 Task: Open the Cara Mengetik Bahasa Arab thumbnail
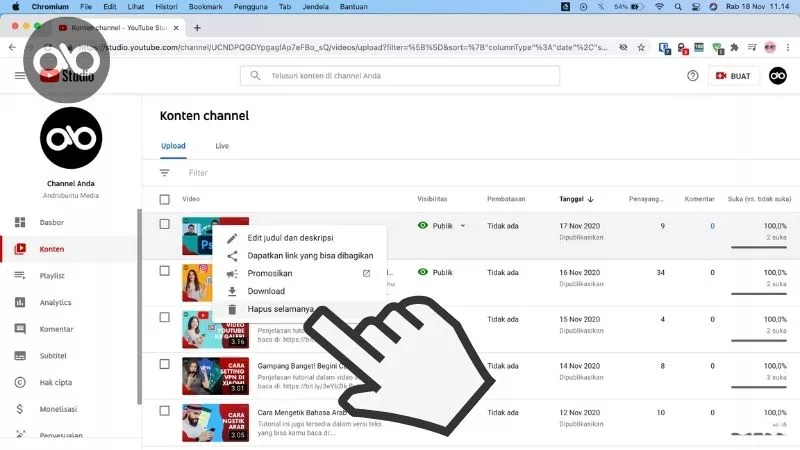coord(215,422)
